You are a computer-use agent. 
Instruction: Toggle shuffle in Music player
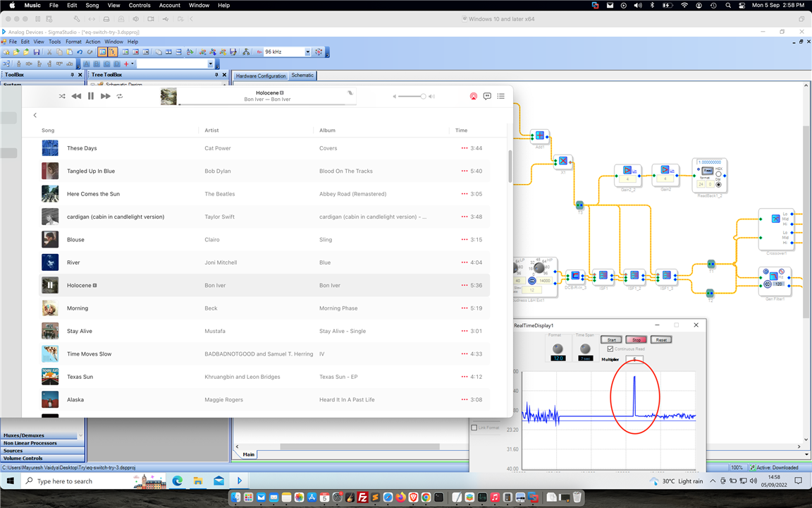(62, 96)
